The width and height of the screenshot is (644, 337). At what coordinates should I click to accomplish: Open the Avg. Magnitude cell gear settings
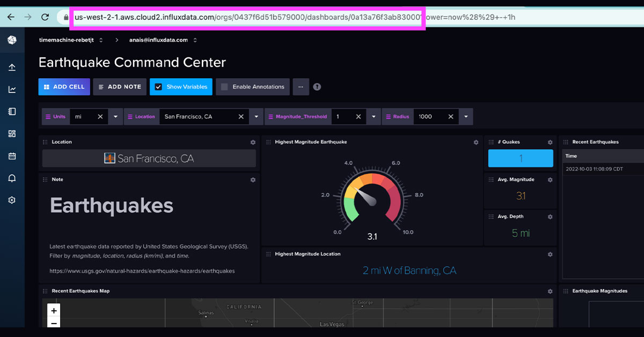(x=550, y=180)
